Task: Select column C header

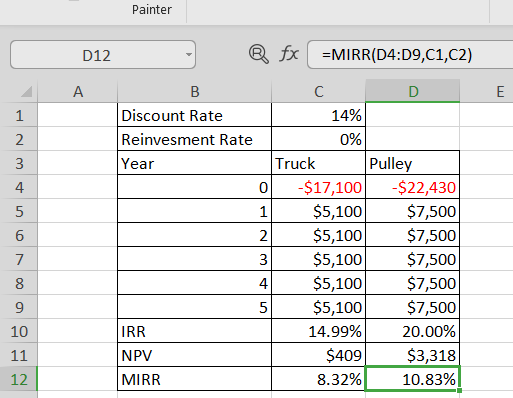Action: 319,91
